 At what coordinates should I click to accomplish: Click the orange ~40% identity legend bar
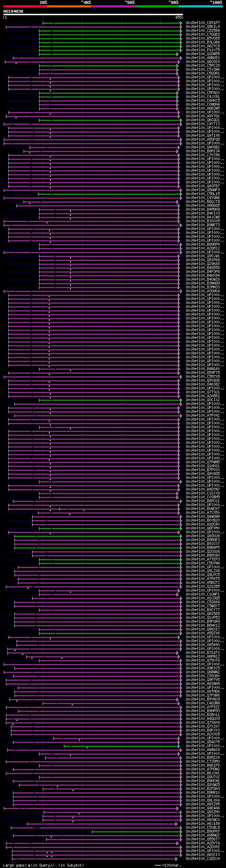point(69,6)
